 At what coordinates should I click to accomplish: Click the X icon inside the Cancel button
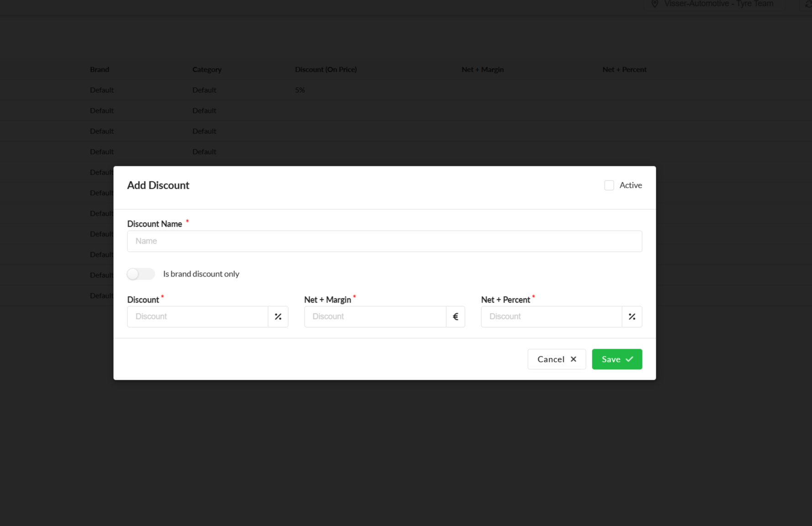point(574,359)
